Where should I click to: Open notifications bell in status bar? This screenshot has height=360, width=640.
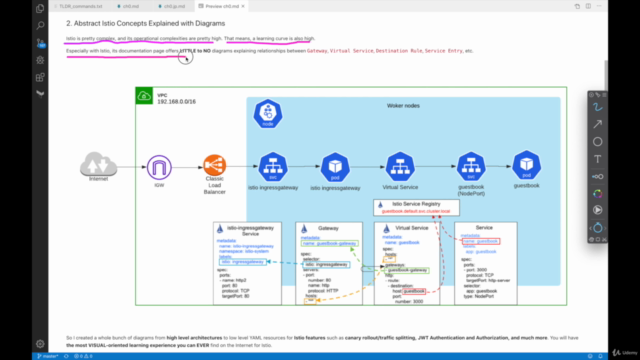pos(600,356)
